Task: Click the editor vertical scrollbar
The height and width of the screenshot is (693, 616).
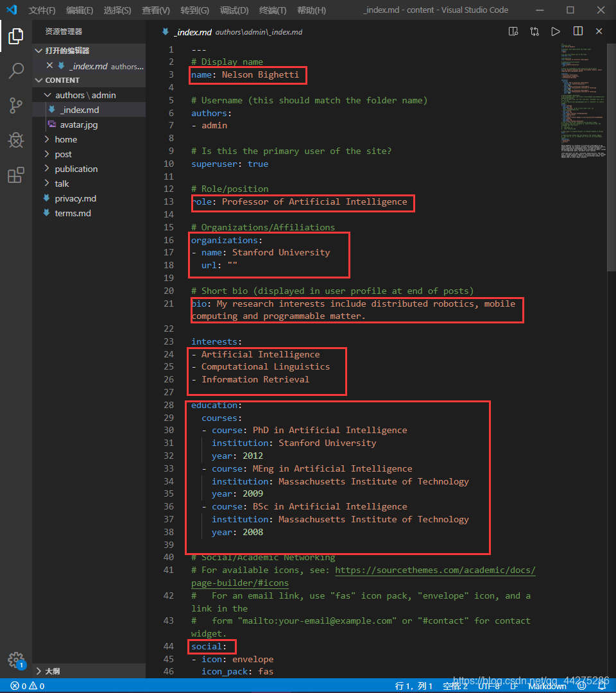Action: (x=612, y=158)
